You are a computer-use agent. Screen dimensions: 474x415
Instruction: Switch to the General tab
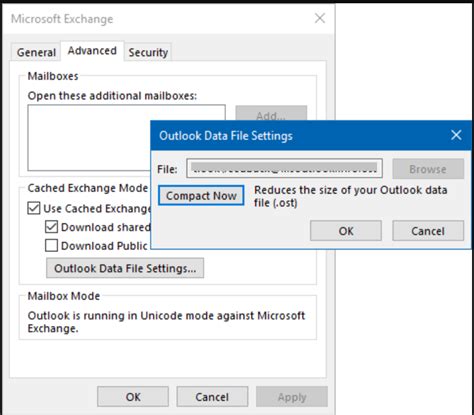[36, 52]
